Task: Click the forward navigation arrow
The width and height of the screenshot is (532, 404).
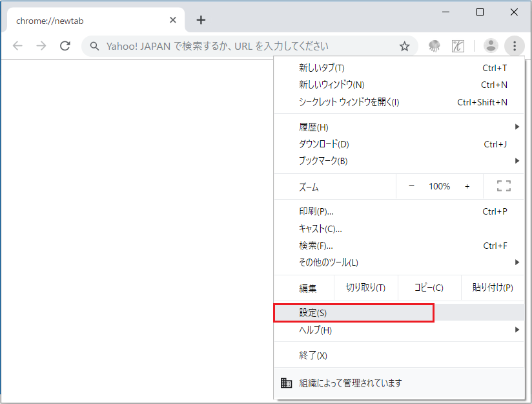Action: click(x=41, y=46)
